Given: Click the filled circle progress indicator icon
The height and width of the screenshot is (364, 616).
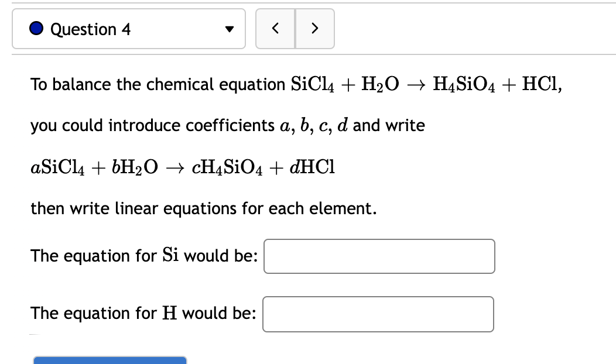Looking at the screenshot, I should 37,29.
